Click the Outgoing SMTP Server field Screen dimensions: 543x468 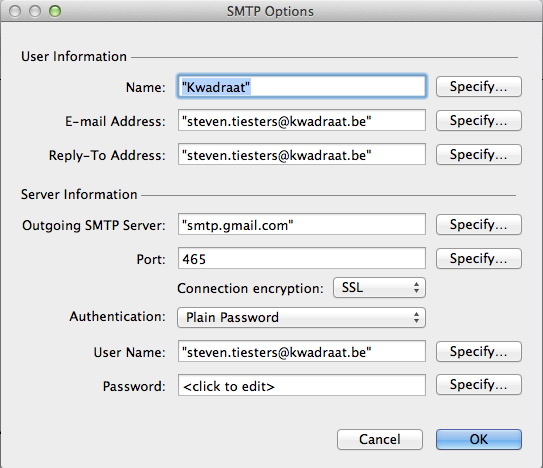pyautogui.click(x=302, y=224)
